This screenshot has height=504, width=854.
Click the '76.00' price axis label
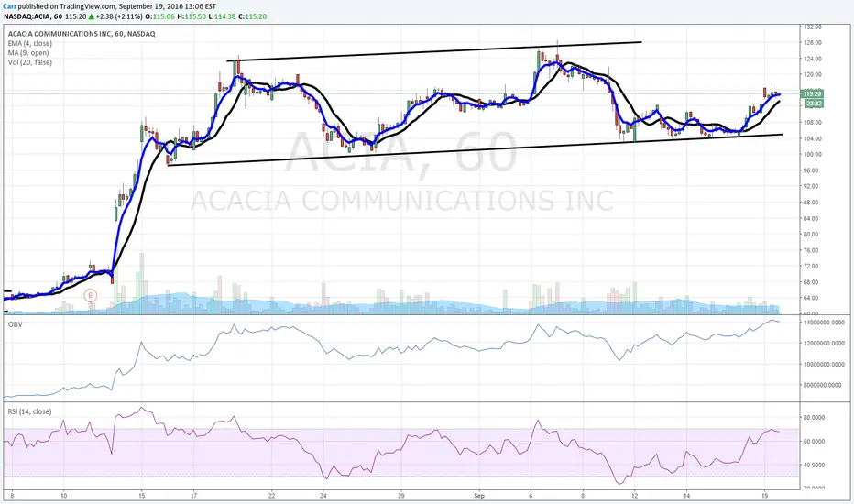(813, 251)
